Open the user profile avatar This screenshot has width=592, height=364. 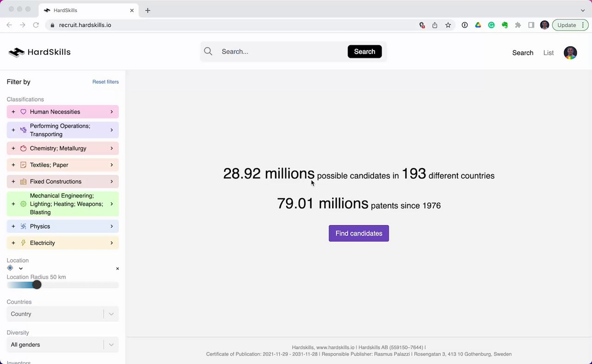(x=570, y=53)
